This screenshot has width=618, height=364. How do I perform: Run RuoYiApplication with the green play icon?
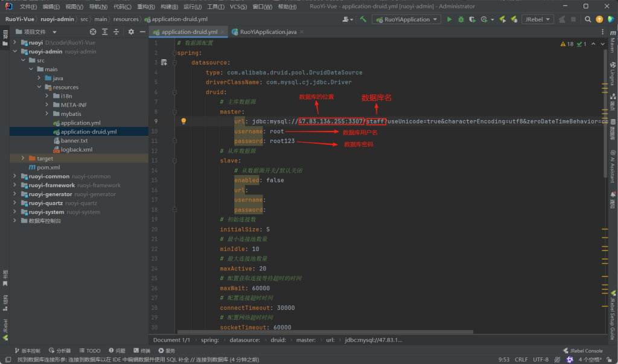[x=449, y=19]
